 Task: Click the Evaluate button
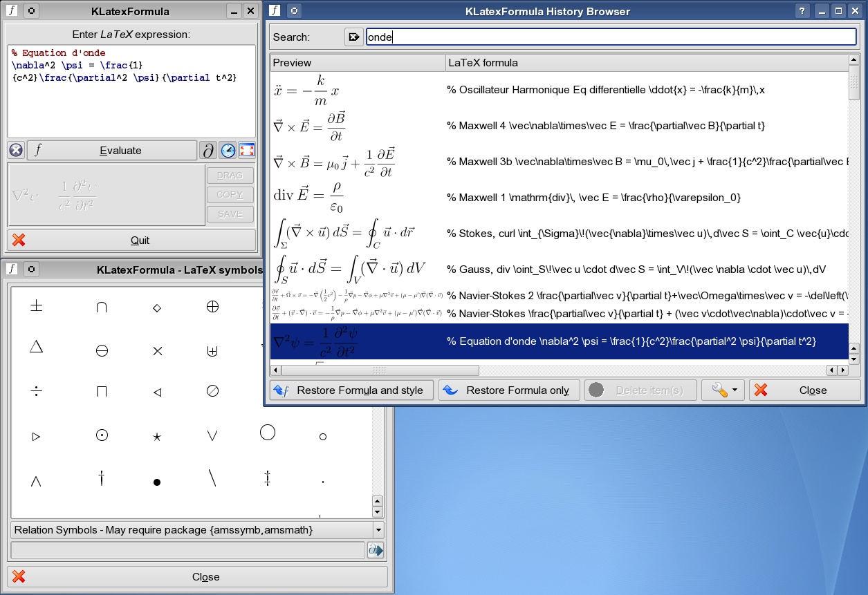point(112,150)
